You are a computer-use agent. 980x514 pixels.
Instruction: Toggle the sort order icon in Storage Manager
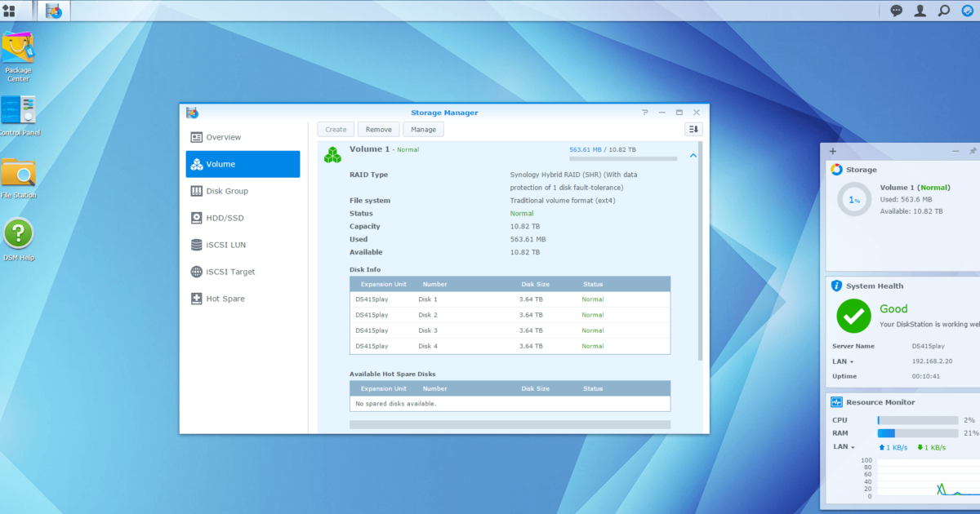pos(693,129)
